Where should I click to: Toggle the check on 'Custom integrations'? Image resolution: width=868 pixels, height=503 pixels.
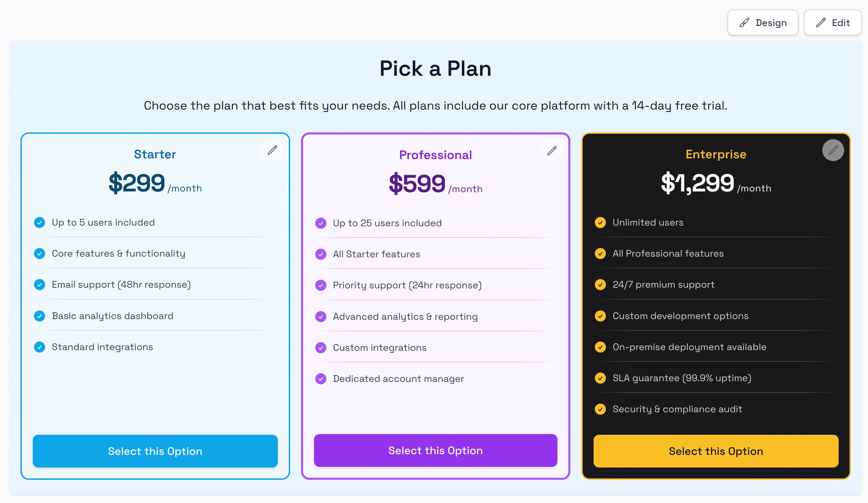(x=321, y=347)
